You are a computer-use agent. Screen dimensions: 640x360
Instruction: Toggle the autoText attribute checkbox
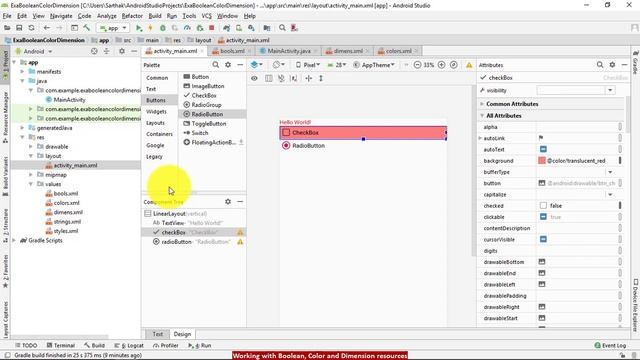tap(543, 149)
